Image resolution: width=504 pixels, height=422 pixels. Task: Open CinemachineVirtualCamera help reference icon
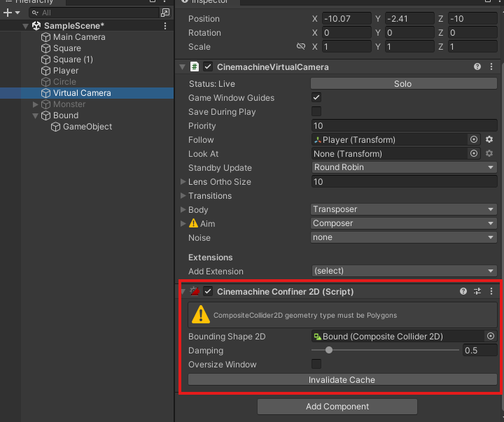pyautogui.click(x=477, y=66)
